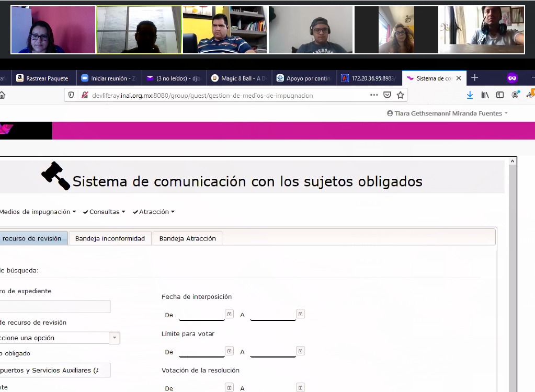Open Tiara Gethsemanni Miranda Fuentes user menu
Viewport: 535px width, 392px height.
[x=447, y=113]
